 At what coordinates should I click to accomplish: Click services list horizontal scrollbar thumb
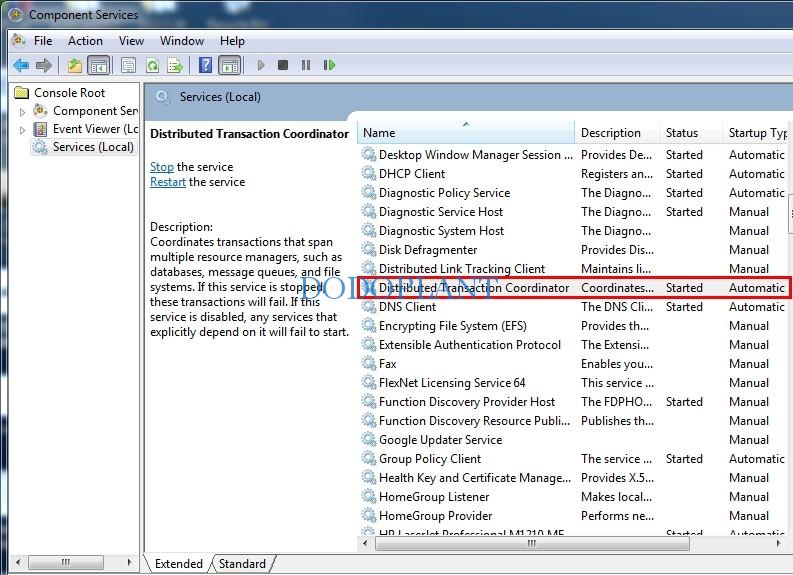tap(532, 544)
